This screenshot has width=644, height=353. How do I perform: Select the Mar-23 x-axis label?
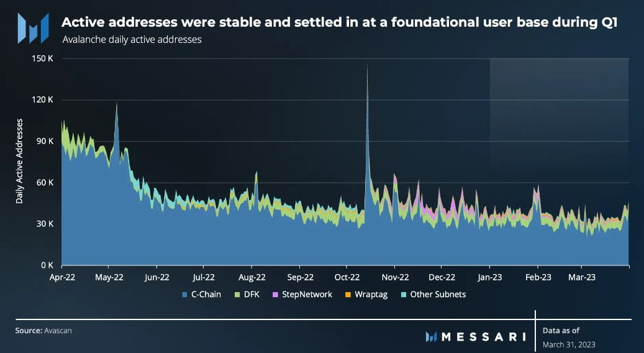pos(581,277)
